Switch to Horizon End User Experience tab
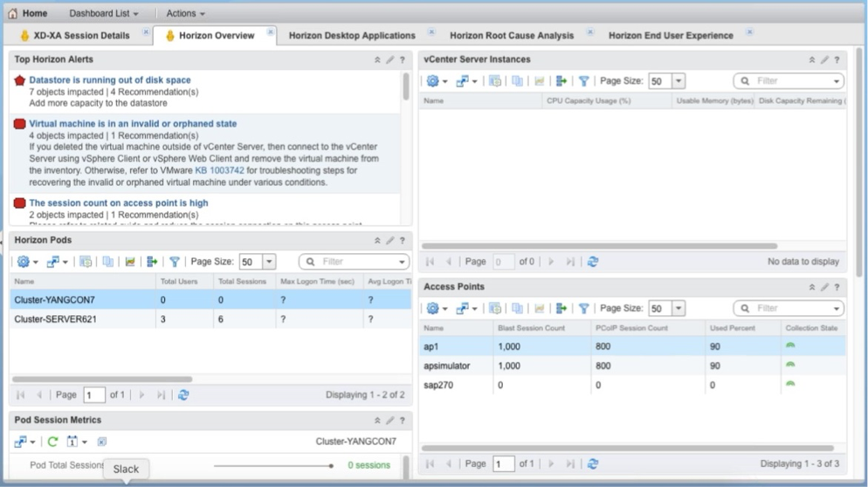The width and height of the screenshot is (868, 487). coord(671,36)
